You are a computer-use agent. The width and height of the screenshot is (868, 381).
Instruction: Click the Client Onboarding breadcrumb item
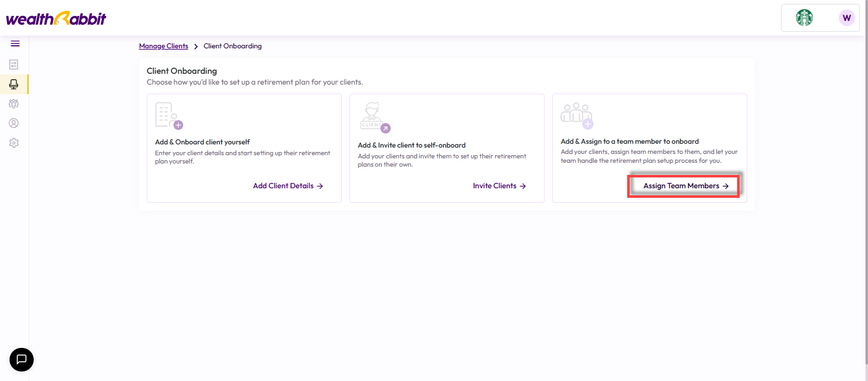click(233, 46)
